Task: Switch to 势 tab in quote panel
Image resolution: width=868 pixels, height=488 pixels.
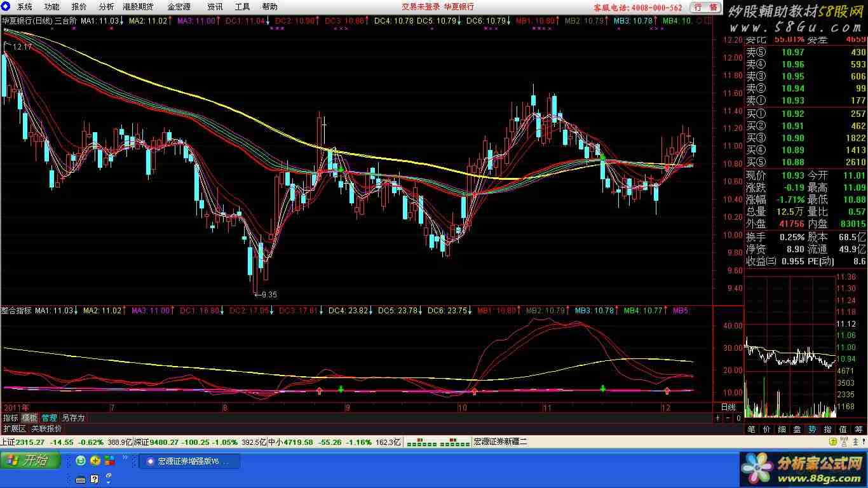Action: point(812,430)
